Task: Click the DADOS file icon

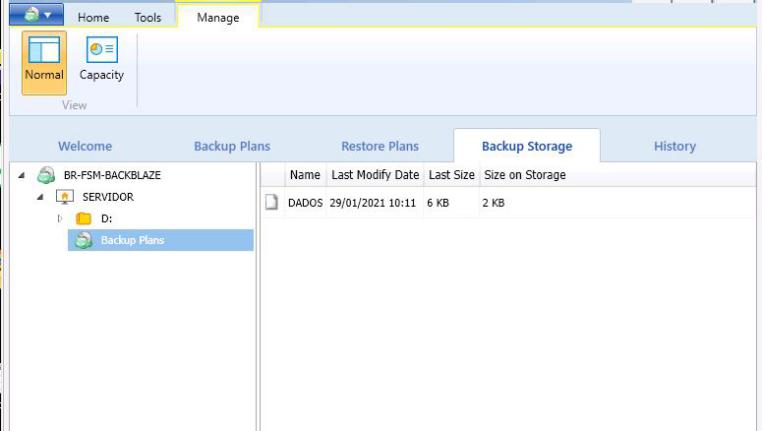Action: coord(271,202)
